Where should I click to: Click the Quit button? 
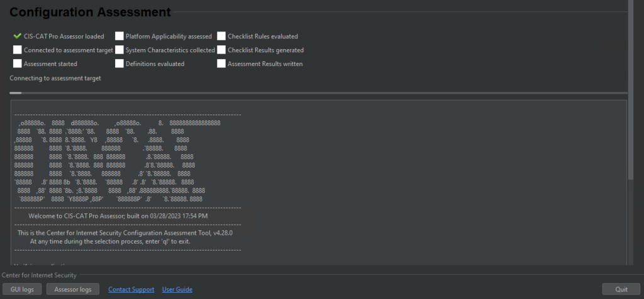click(621, 289)
